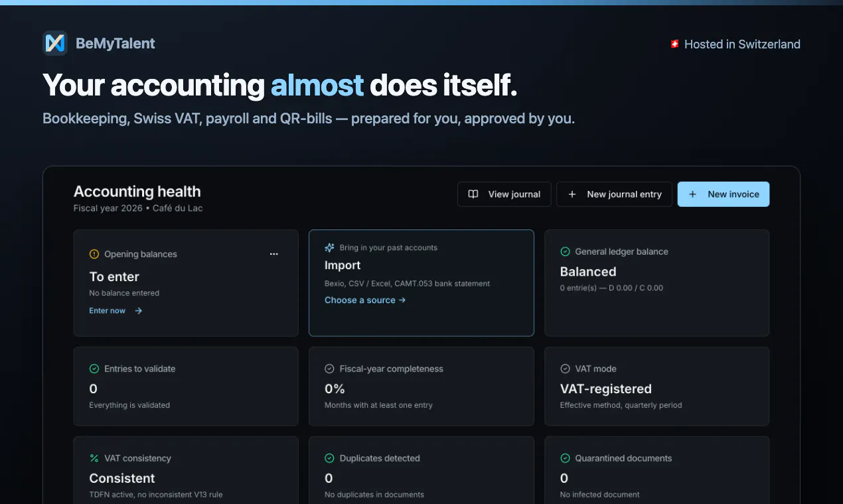Click the VAT consistency percent icon
This screenshot has height=504, width=843.
[x=94, y=458]
